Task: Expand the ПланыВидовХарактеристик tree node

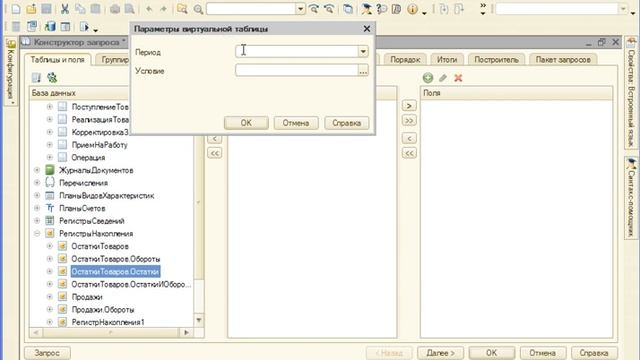Action: [x=37, y=195]
